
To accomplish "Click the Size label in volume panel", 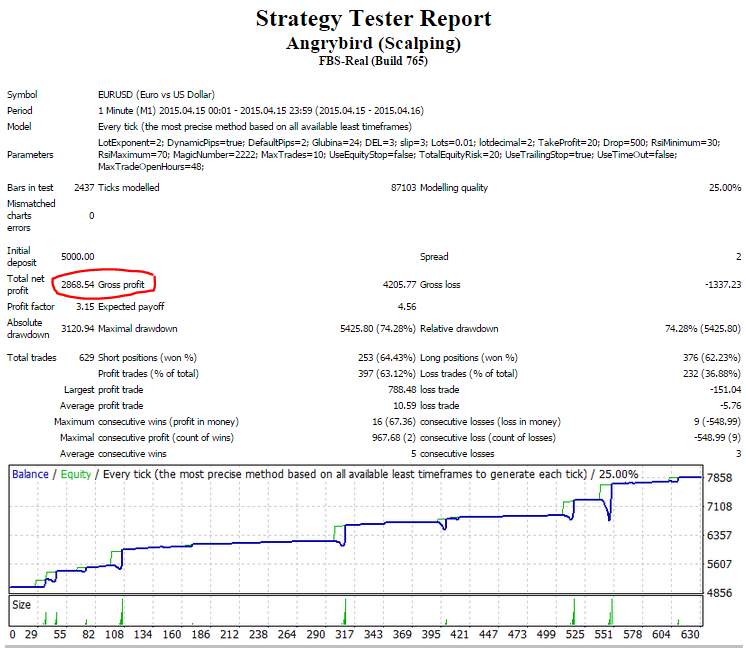I will [21, 605].
